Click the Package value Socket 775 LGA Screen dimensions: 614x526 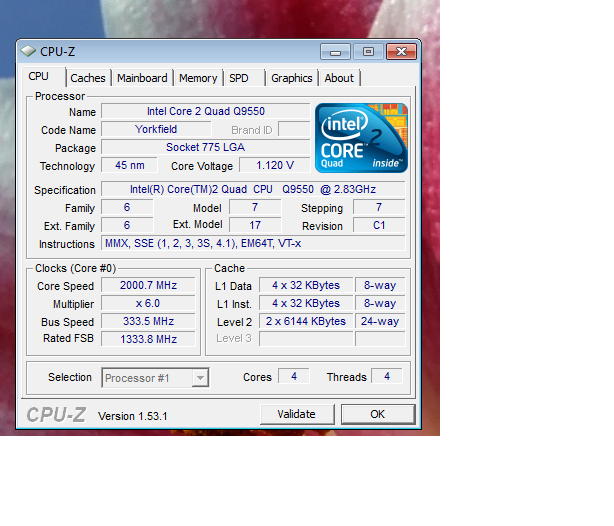pos(206,147)
